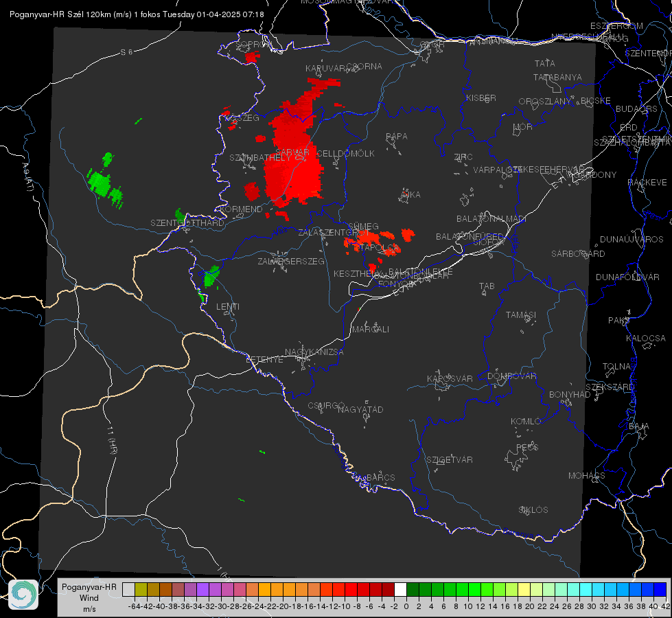Click the DOMBOVAR town label
The width and height of the screenshot is (672, 618).
coord(511,376)
